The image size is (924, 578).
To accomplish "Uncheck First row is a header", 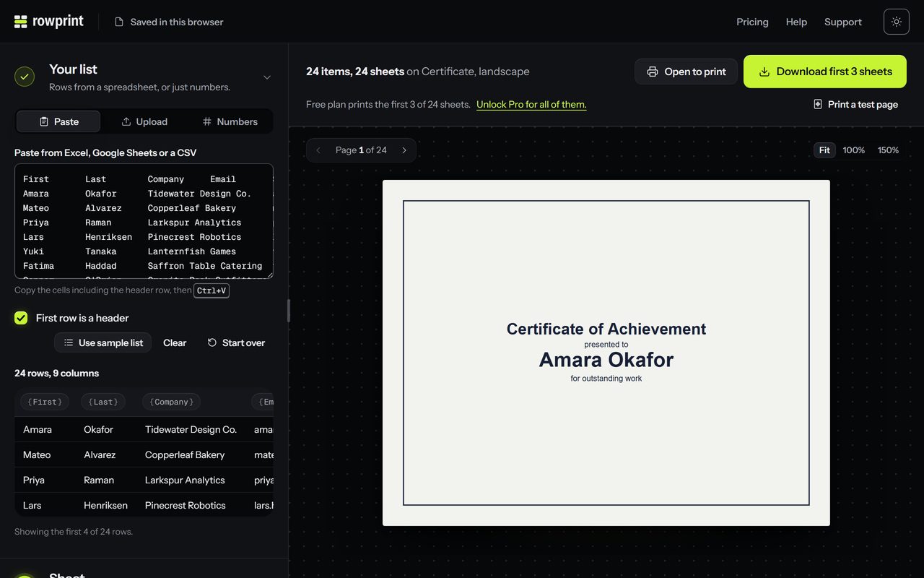I will [x=21, y=318].
